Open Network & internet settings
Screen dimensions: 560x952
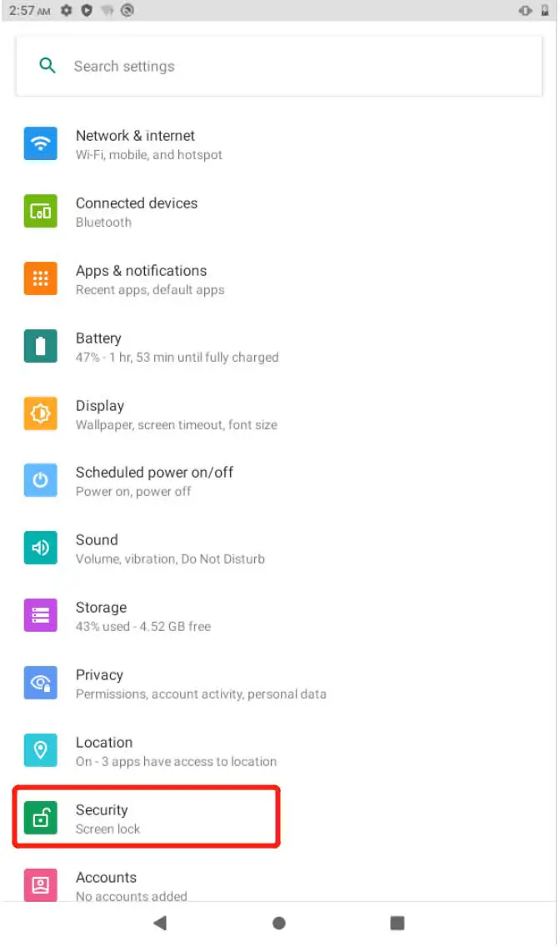pos(279,144)
